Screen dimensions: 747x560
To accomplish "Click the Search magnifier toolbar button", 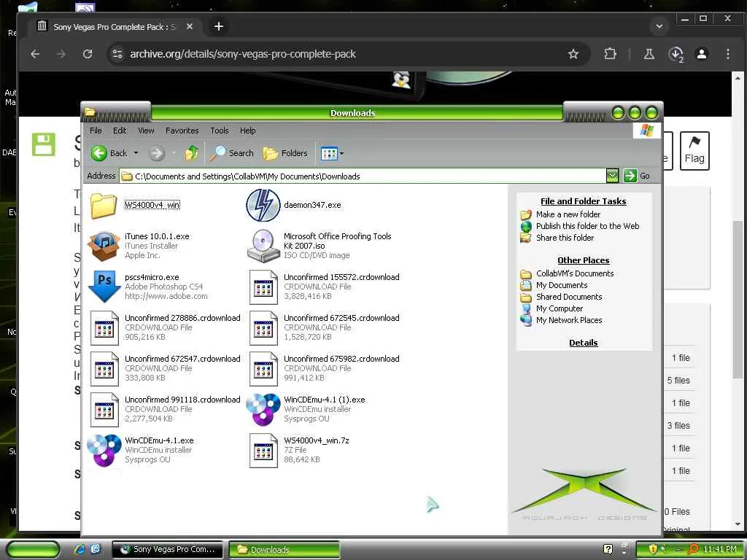I will [231, 153].
